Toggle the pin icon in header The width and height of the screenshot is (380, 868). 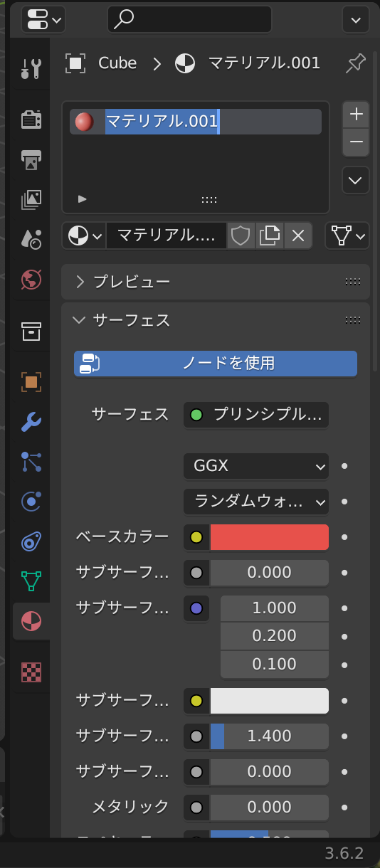(x=355, y=63)
